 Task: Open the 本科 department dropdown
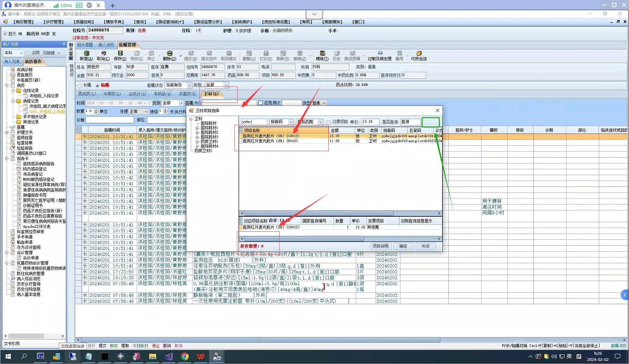[21, 53]
